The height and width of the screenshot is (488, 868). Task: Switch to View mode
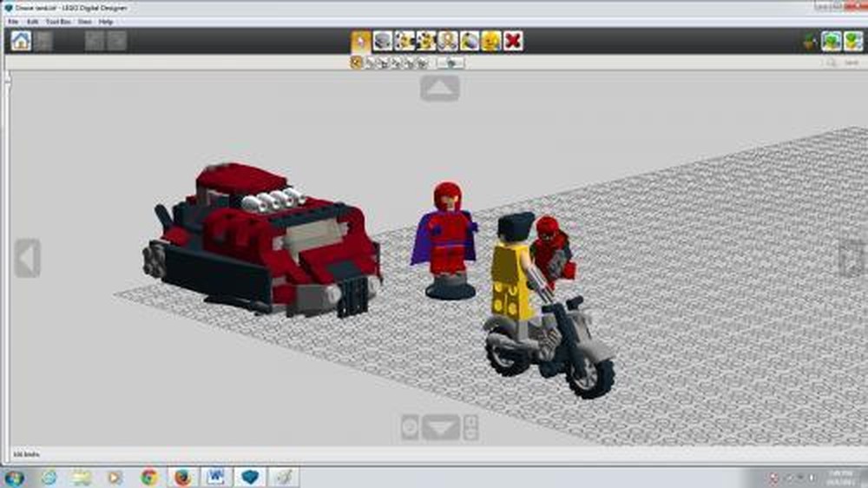832,42
